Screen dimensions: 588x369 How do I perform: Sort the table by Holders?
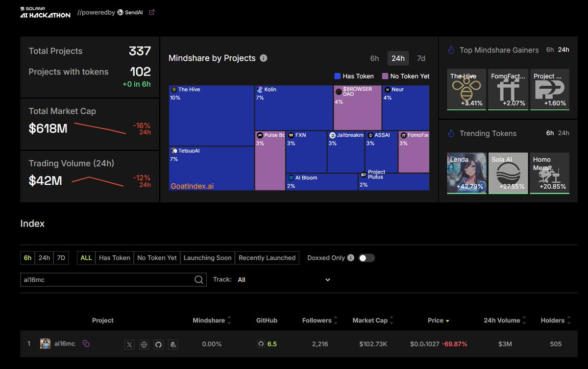(556, 320)
